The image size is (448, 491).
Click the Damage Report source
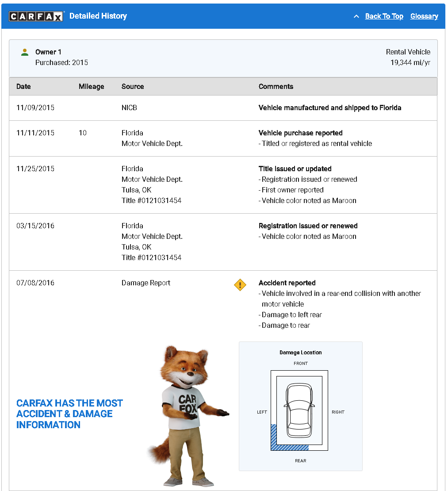coord(146,283)
